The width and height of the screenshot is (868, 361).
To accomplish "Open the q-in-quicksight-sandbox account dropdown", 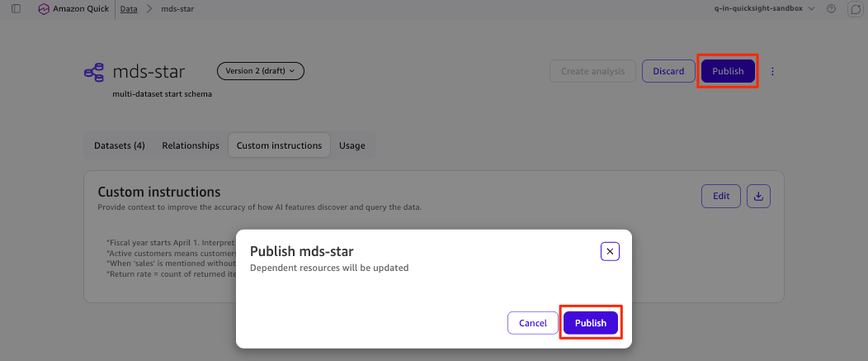I will pos(765,9).
